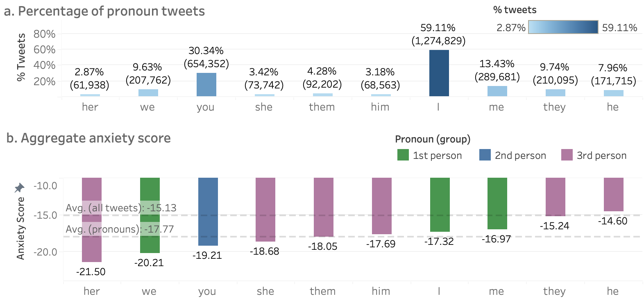Click the pin icon beside Anxiety Score axis
Image resolution: width=644 pixels, height=303 pixels.
(19, 188)
